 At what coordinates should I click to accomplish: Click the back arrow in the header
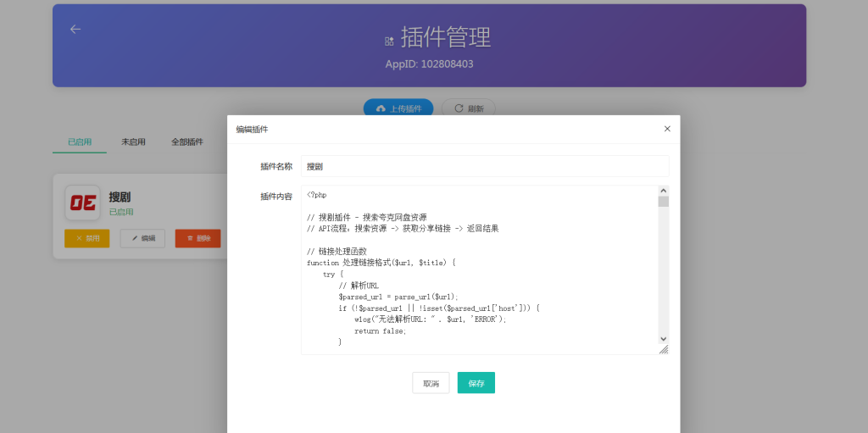(75, 29)
